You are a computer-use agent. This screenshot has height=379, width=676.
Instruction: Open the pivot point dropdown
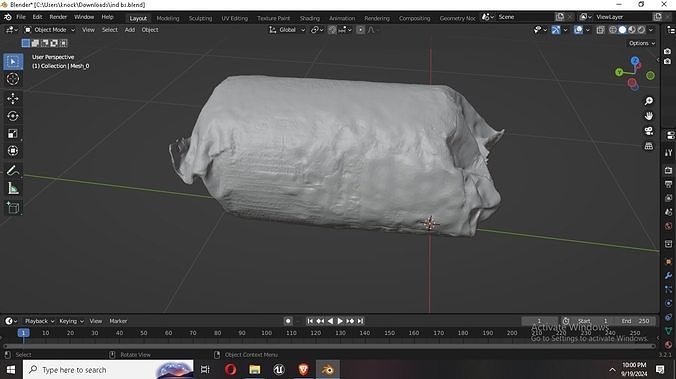click(317, 30)
